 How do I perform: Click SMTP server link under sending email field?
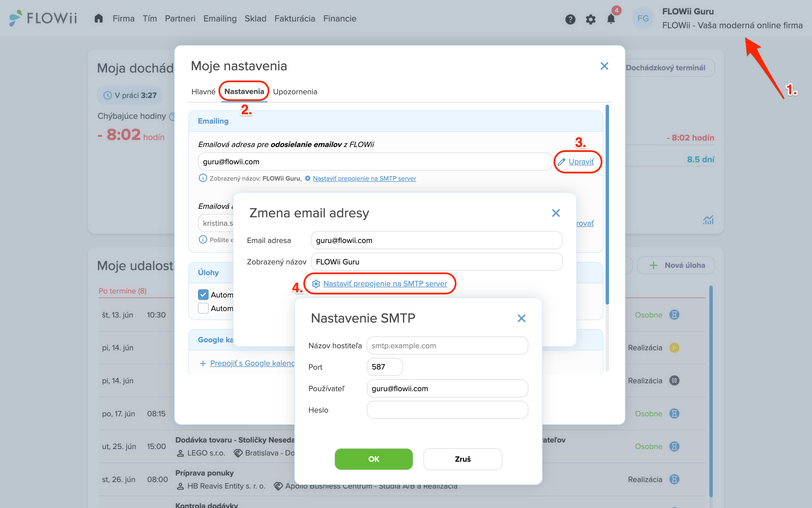(364, 178)
